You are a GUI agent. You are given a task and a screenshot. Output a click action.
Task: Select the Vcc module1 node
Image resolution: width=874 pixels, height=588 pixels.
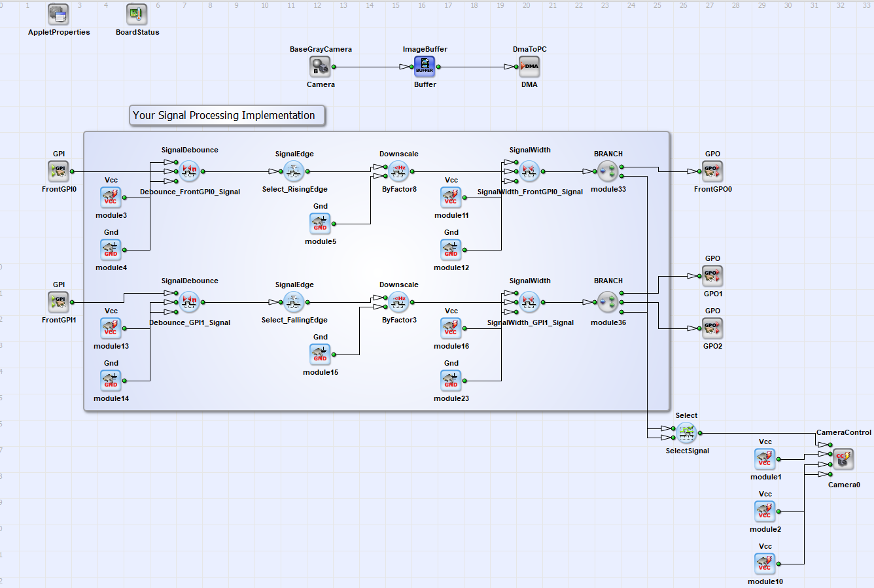point(765,459)
